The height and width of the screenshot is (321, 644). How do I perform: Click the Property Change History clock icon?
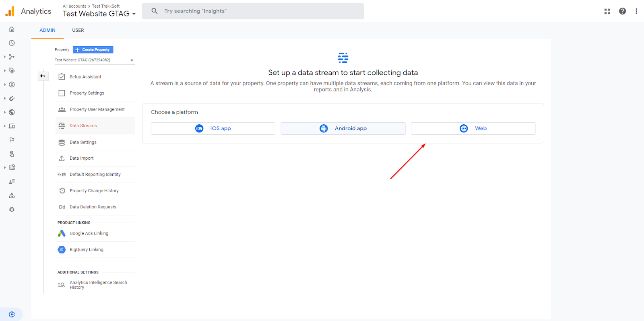click(62, 191)
